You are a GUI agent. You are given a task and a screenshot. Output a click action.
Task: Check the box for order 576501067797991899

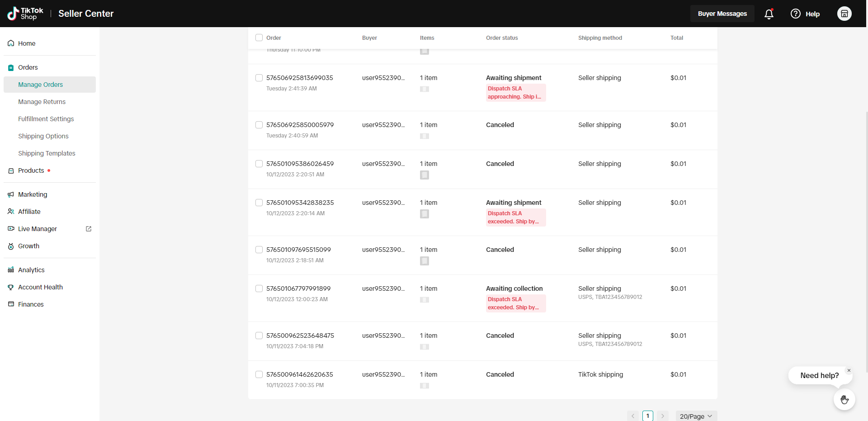(x=259, y=289)
